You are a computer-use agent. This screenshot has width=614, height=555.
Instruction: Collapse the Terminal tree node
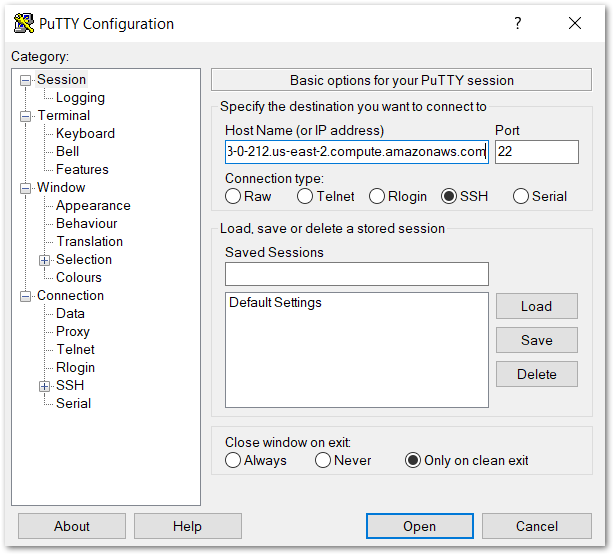[25, 116]
